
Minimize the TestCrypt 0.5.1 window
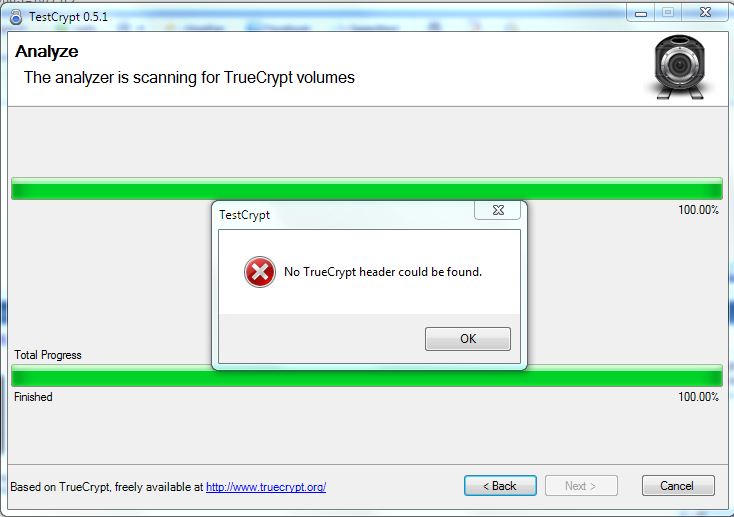click(x=641, y=14)
